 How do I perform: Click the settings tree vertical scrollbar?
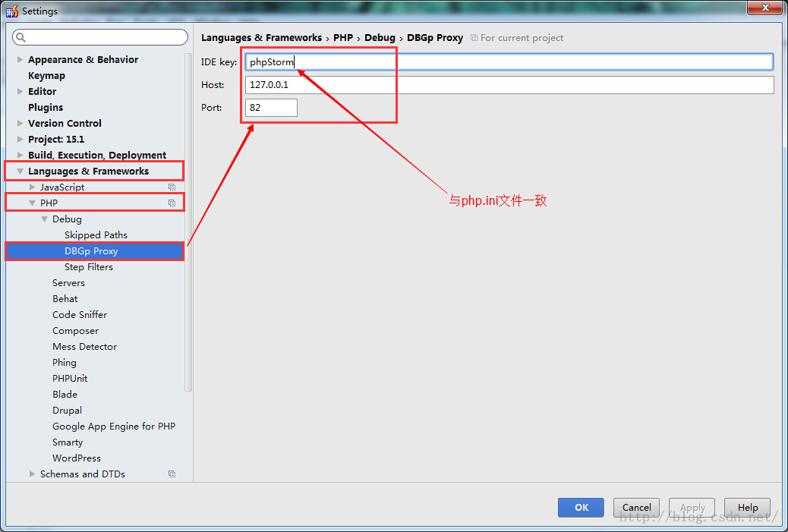pos(188,221)
